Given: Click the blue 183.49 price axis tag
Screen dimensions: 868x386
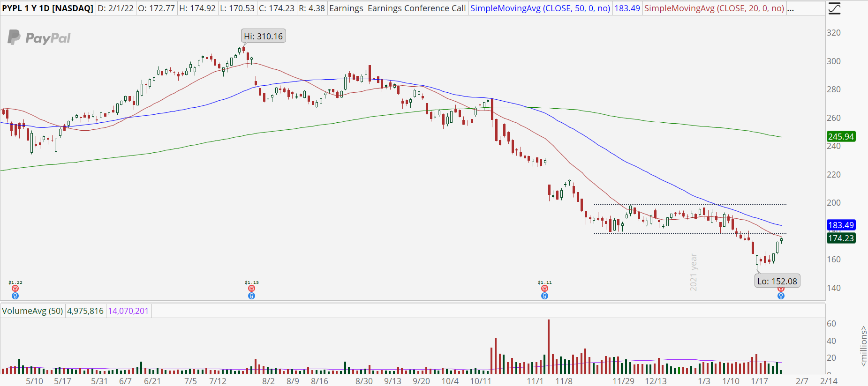Looking at the screenshot, I should click(x=841, y=225).
